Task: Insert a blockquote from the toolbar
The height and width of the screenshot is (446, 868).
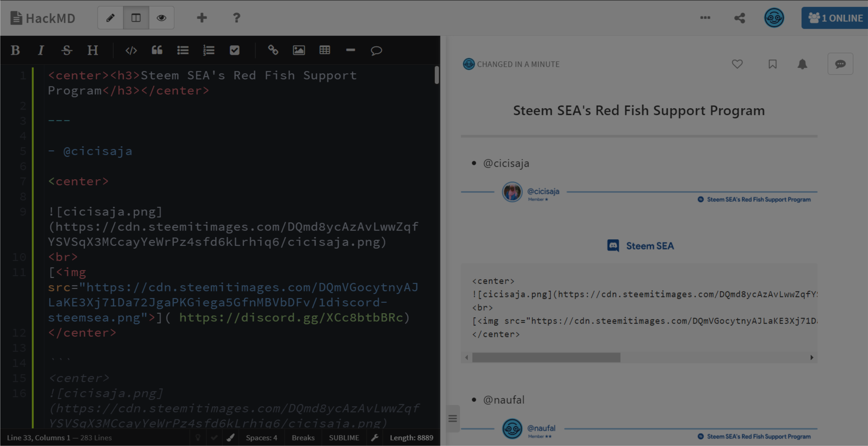Action: [x=157, y=50]
